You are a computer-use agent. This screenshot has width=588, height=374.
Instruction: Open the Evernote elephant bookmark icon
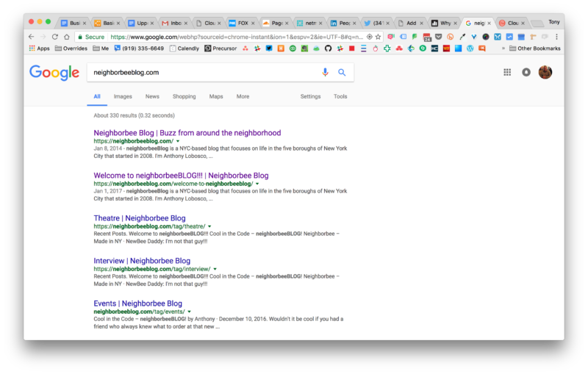[304, 48]
